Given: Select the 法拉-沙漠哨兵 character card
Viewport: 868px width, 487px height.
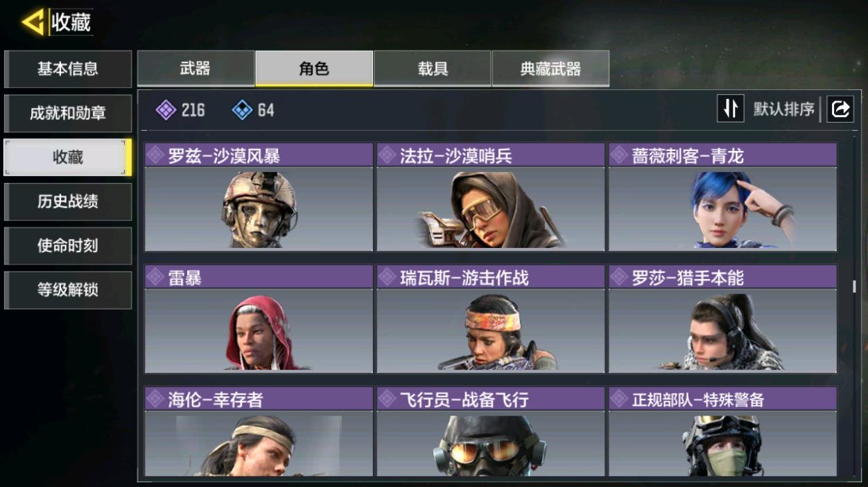Looking at the screenshot, I should click(491, 197).
